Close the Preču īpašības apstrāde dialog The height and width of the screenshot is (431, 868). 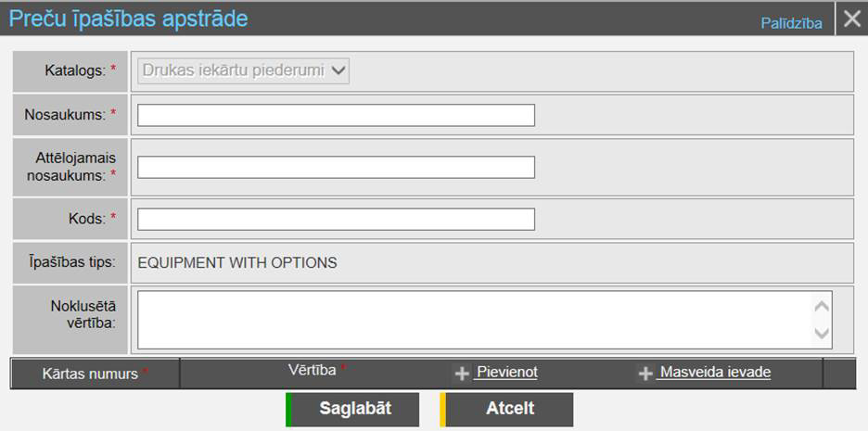[x=851, y=19]
